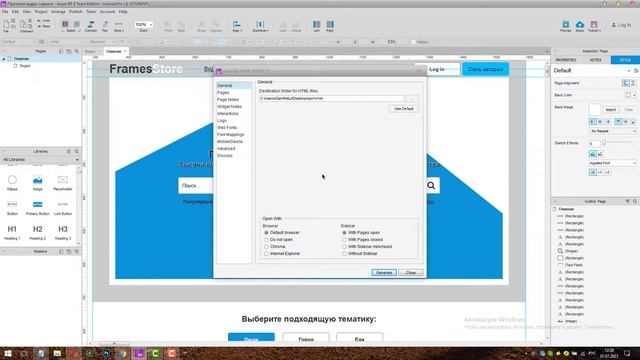Open the Pages panel search icon
The width and height of the screenshot is (640, 360).
(76, 51)
